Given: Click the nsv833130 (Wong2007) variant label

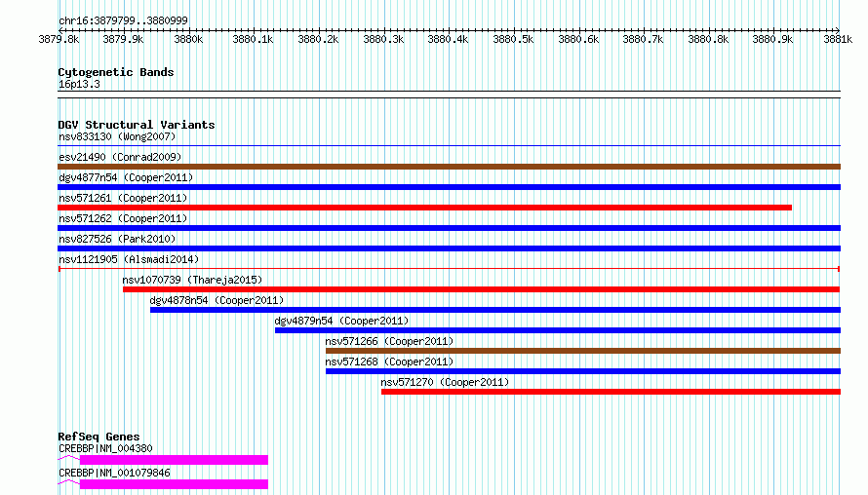Looking at the screenshot, I should (117, 136).
